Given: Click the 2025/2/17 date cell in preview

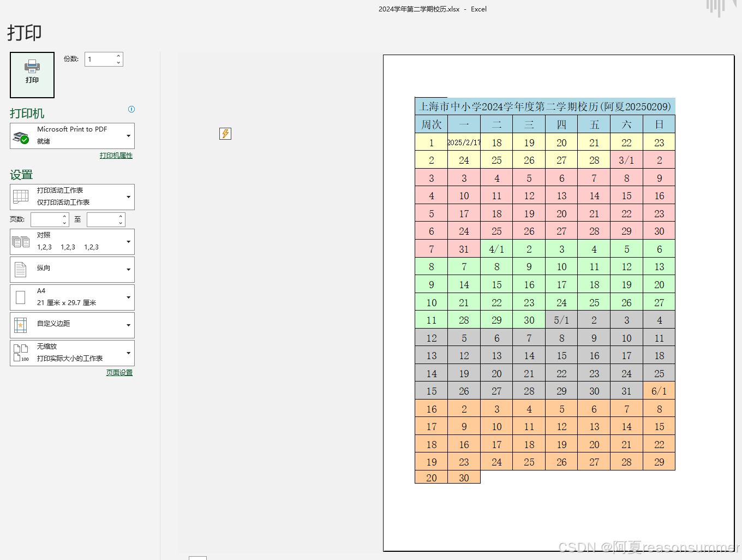Looking at the screenshot, I should pyautogui.click(x=464, y=142).
